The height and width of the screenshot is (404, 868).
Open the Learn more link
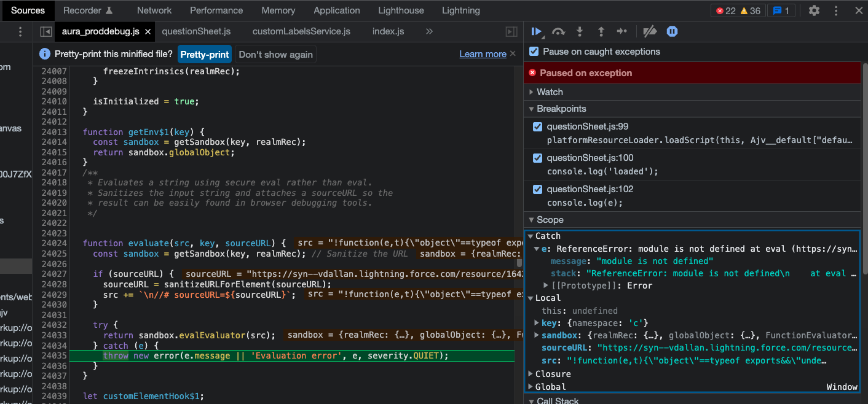pyautogui.click(x=483, y=54)
